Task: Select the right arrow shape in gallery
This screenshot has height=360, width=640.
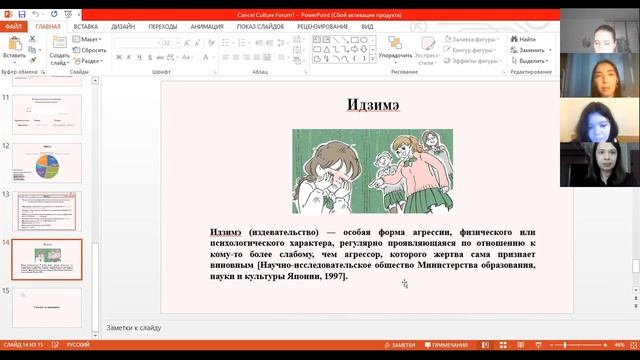Action: (x=354, y=49)
